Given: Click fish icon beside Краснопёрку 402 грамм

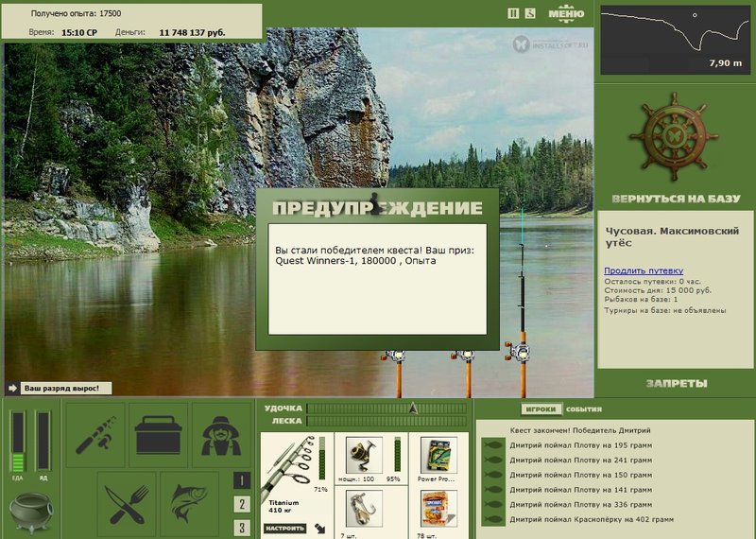Looking at the screenshot, I should 493,519.
